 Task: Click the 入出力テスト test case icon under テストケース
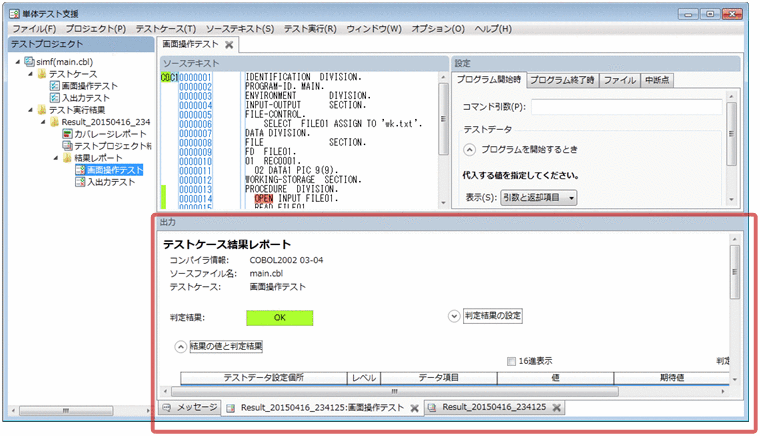(x=55, y=98)
